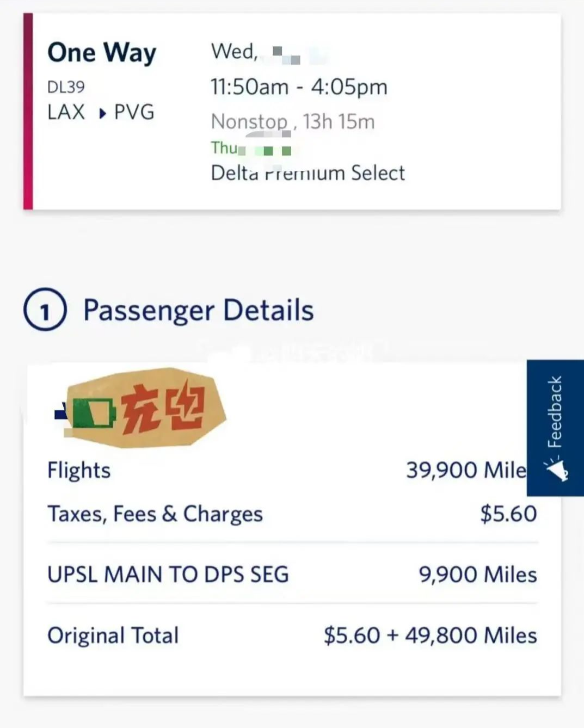584x728 pixels.
Task: Click the green battery icon on sticker
Action: (94, 414)
